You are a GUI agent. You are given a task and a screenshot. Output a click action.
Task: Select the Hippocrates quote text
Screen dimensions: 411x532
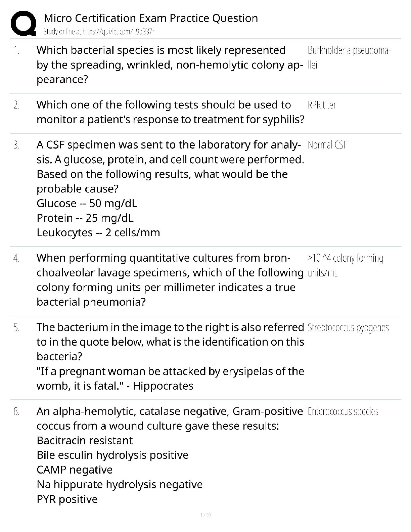point(170,379)
